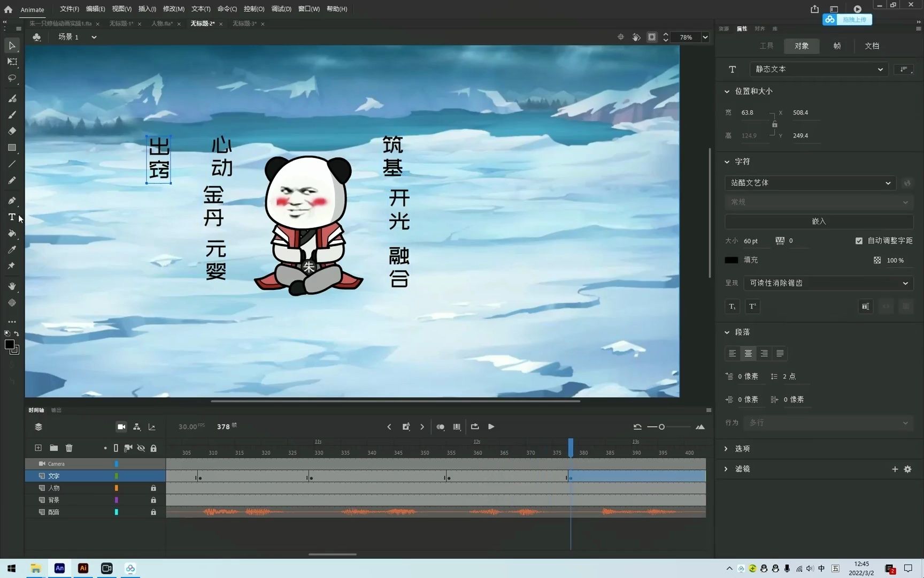Image resolution: width=924 pixels, height=578 pixels.
Task: Select the Pen tool
Action: 12,201
